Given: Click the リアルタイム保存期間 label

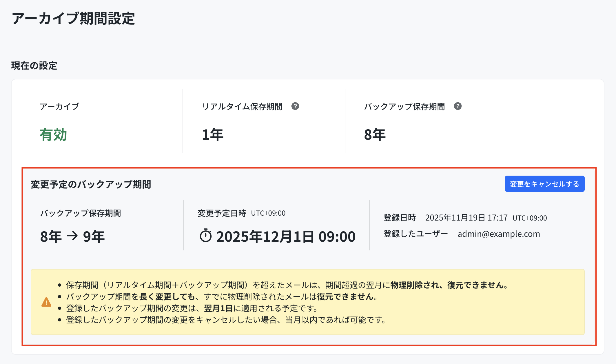Looking at the screenshot, I should point(242,106).
